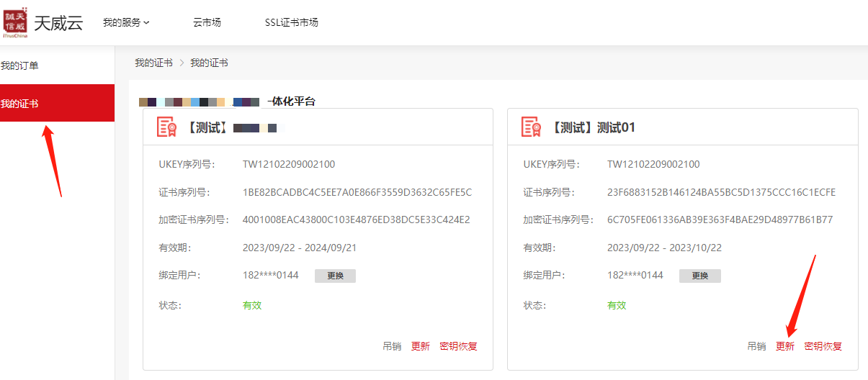Select 我的证书 in the red sidebar item
Image resolution: width=868 pixels, height=380 pixels.
pyautogui.click(x=57, y=103)
